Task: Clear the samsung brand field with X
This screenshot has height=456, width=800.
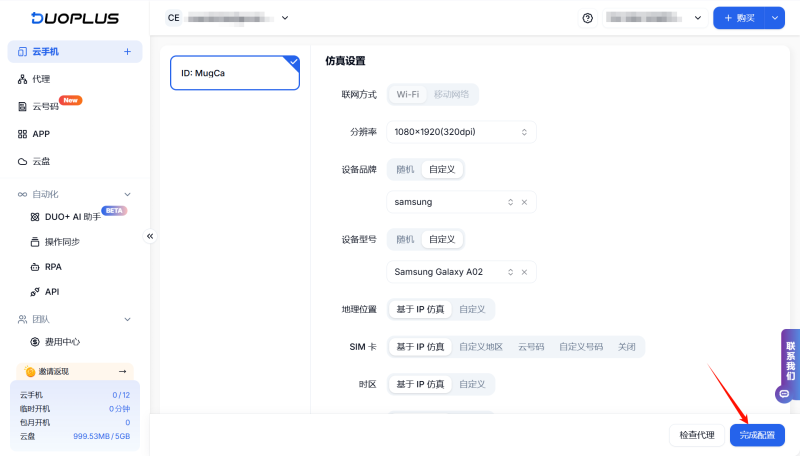Action: tap(524, 202)
